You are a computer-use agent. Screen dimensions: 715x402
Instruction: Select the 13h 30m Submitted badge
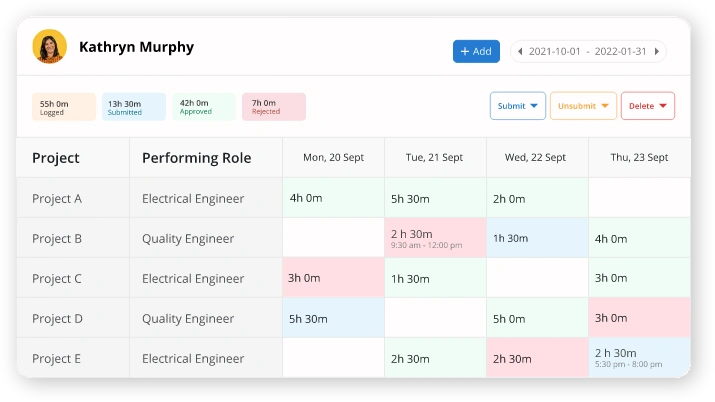click(x=133, y=107)
